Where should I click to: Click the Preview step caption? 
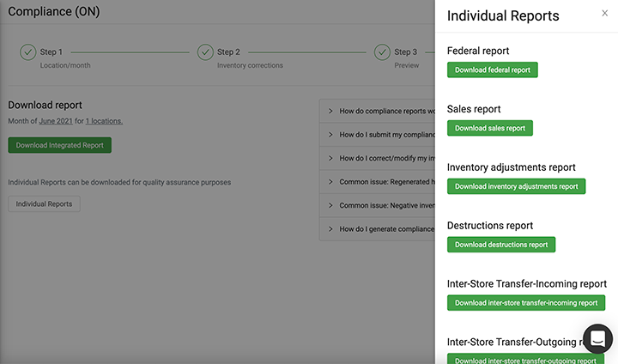point(406,65)
